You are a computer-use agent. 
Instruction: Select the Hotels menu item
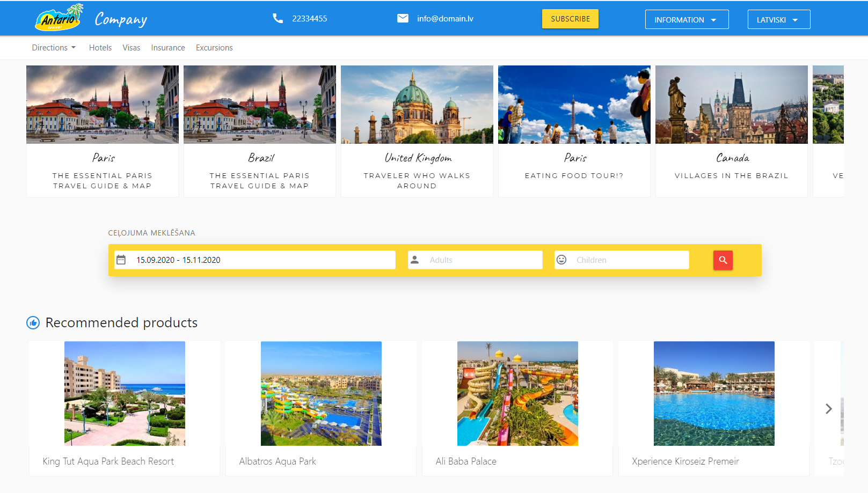point(100,47)
